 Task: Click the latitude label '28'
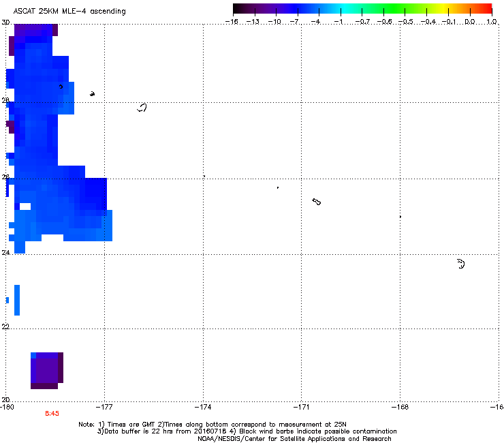pos(5,100)
